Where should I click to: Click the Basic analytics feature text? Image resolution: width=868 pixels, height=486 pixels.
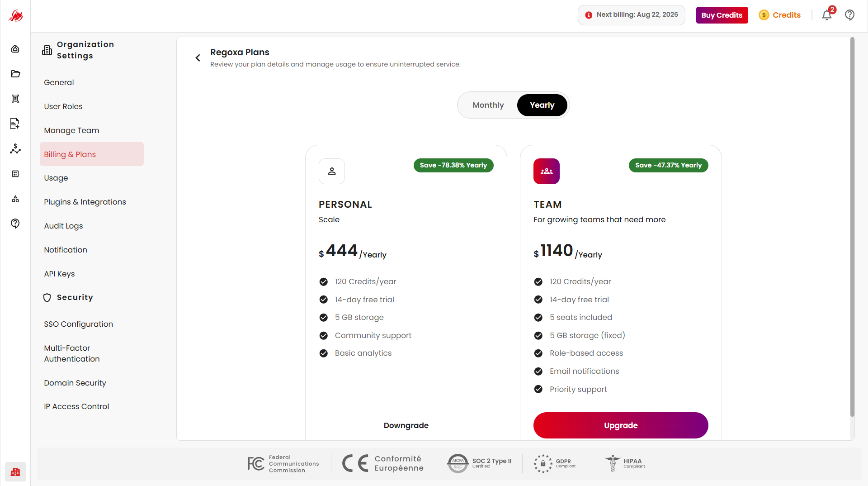tap(363, 353)
